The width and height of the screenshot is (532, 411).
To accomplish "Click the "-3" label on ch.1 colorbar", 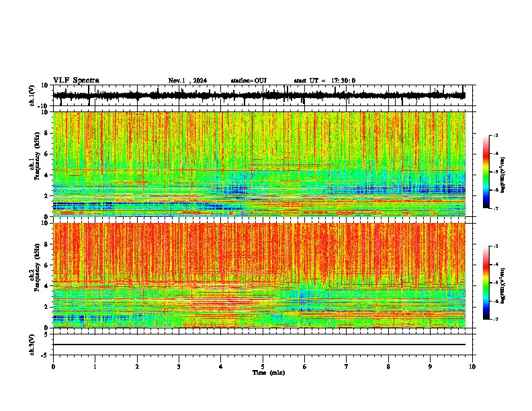I will [496, 136].
